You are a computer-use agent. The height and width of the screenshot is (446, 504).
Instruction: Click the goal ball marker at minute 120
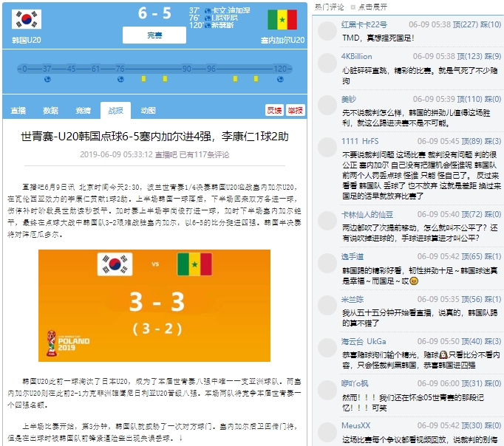pyautogui.click(x=280, y=79)
